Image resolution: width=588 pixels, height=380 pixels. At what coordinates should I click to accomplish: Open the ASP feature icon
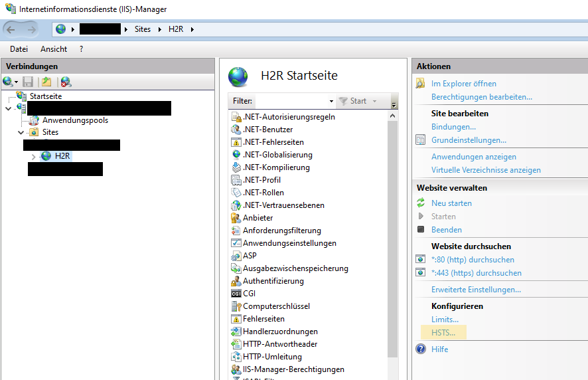click(x=236, y=256)
